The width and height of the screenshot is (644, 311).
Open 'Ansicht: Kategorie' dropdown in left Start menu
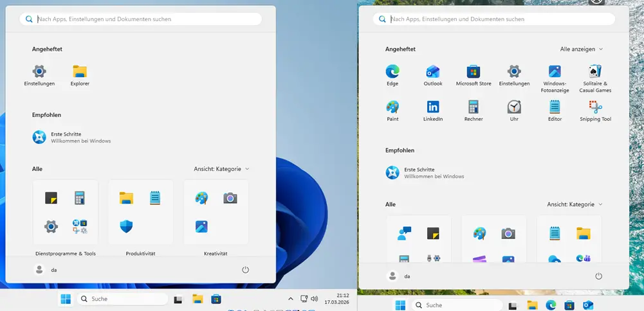point(221,169)
